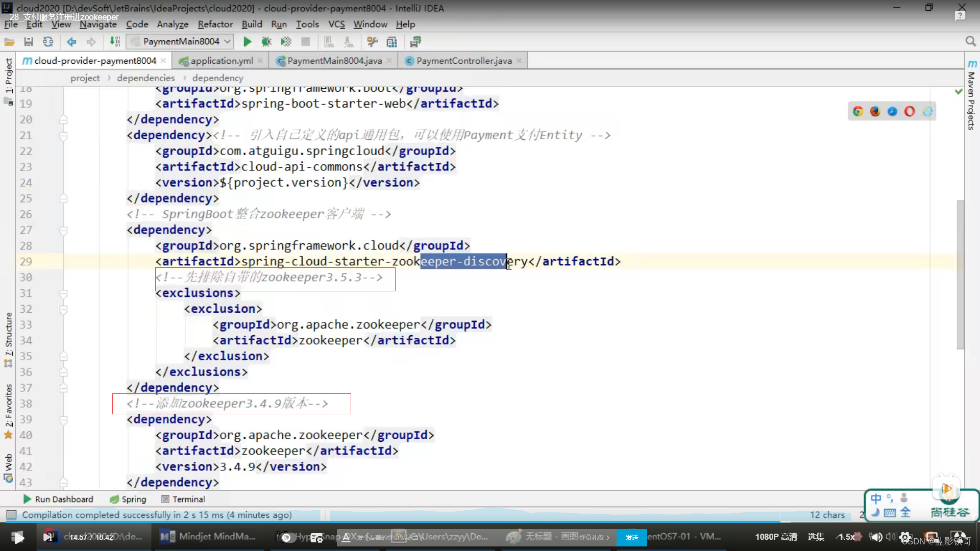980x551 pixels.
Task: Click the Stop square icon
Action: (305, 42)
